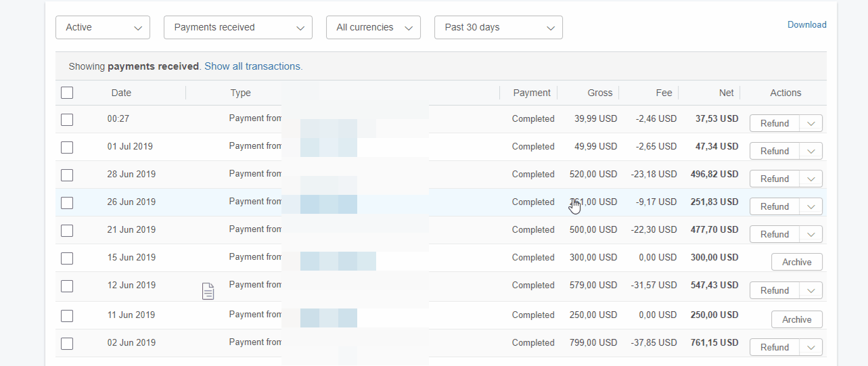Image resolution: width=868 pixels, height=366 pixels.
Task: Tick the select-all checkbox in table header
Action: click(67, 93)
